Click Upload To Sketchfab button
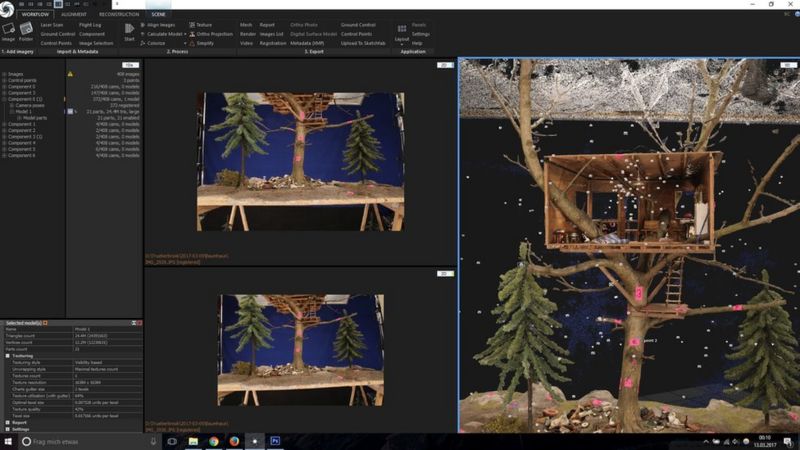 [x=363, y=43]
